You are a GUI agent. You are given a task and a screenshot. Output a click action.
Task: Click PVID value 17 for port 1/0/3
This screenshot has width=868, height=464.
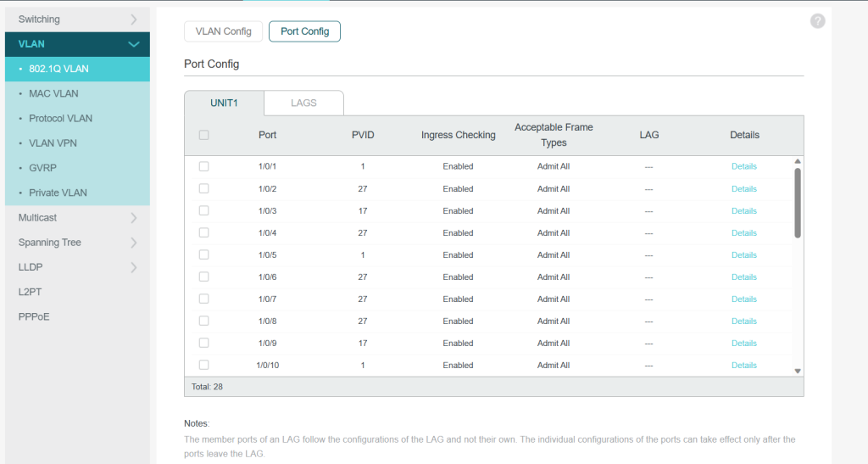click(x=363, y=211)
